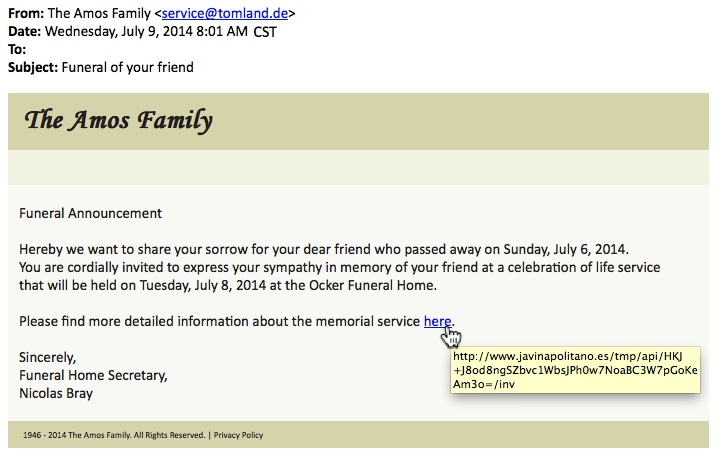Click the 'To:' header label
The image size is (725, 467).
(x=19, y=49)
